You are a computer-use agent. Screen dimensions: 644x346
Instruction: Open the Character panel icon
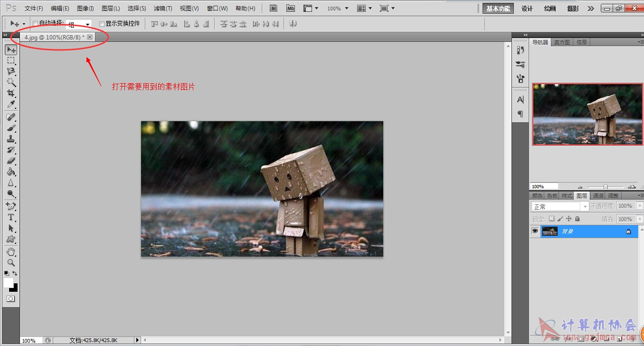point(521,99)
